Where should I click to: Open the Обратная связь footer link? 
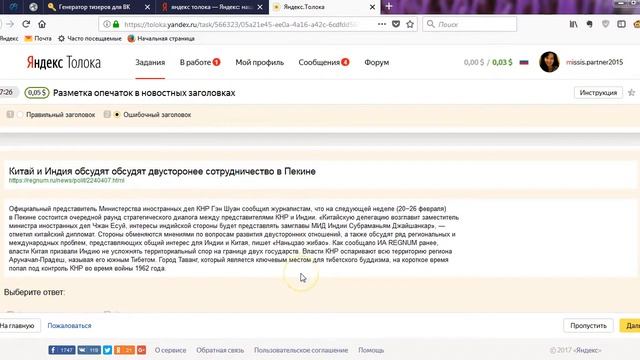coord(220,350)
